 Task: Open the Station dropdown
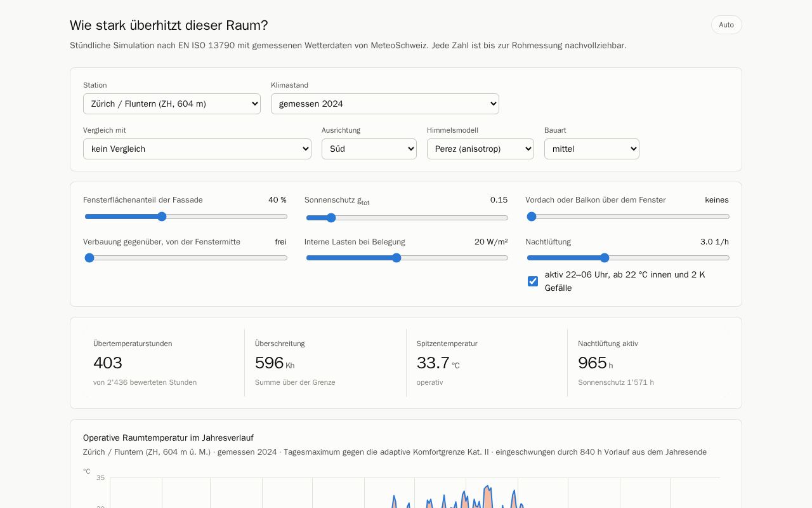click(172, 104)
